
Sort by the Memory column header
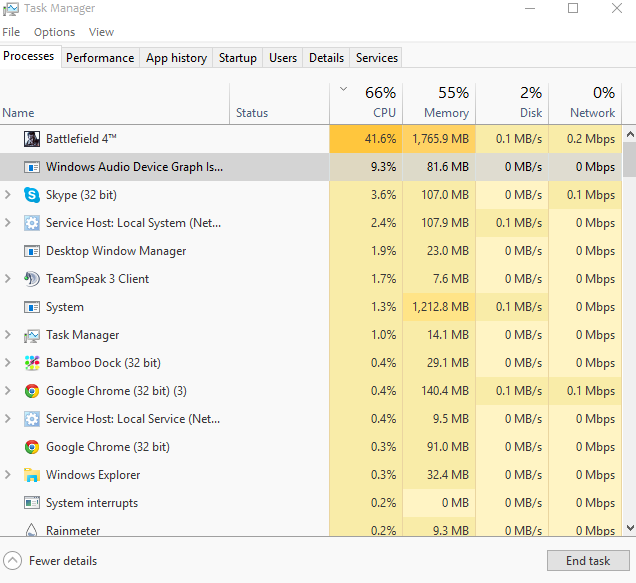point(439,103)
